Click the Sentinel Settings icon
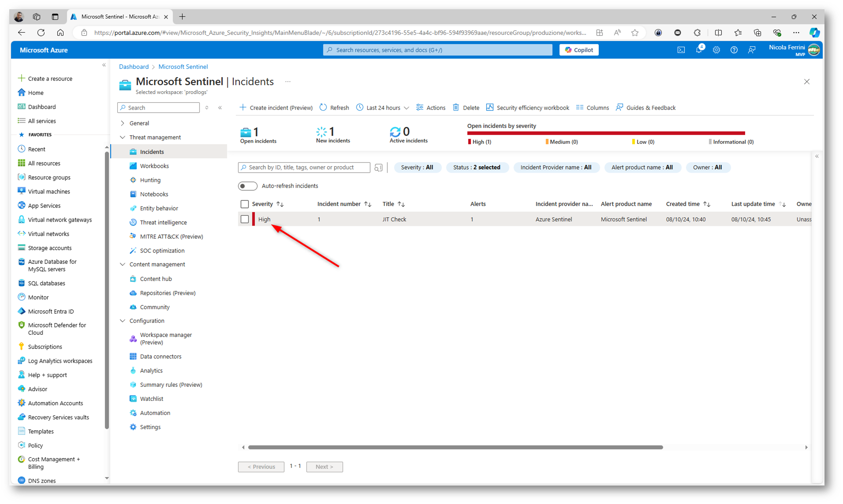This screenshot has width=843, height=504. pyautogui.click(x=133, y=426)
